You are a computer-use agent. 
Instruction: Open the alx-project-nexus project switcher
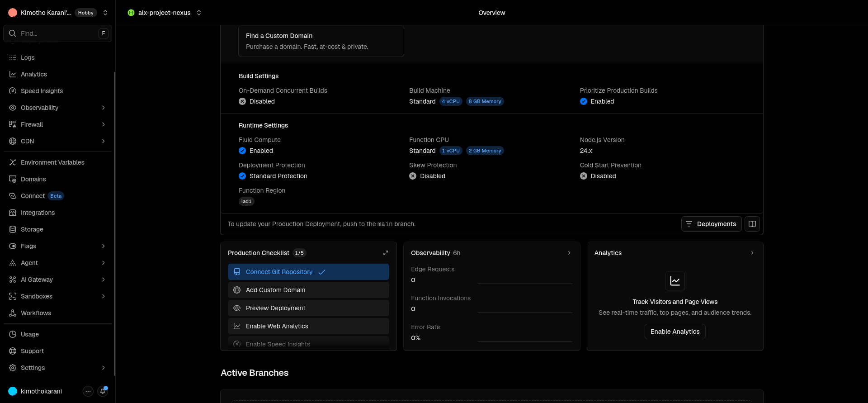click(199, 13)
